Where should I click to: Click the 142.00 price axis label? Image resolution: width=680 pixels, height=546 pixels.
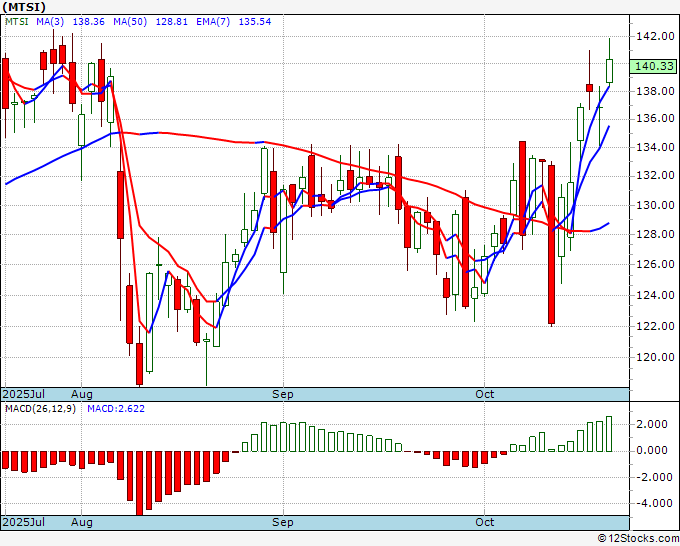[655, 36]
